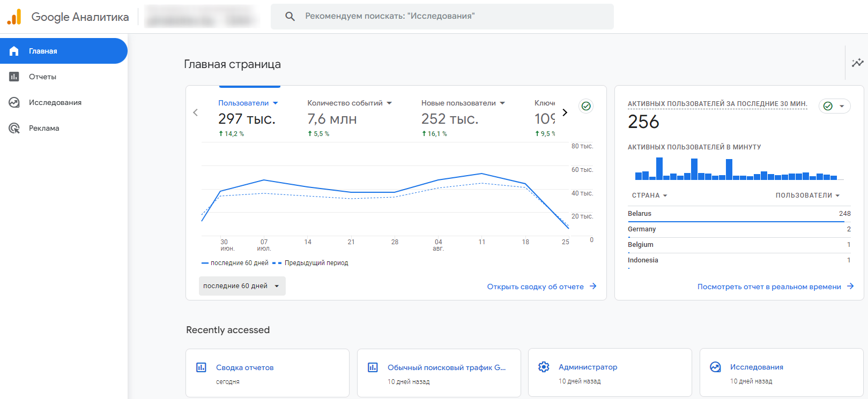The width and height of the screenshot is (868, 399).
Task: Click the search magnifier icon
Action: (290, 16)
